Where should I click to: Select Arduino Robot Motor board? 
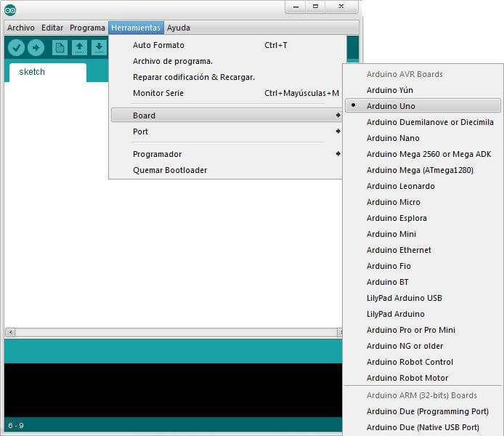tap(423, 378)
